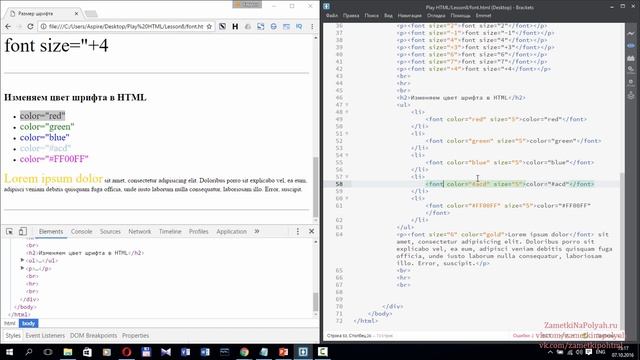Switch to DevTools Timeline tab
This screenshot has height=360, width=640.
[x=170, y=231]
